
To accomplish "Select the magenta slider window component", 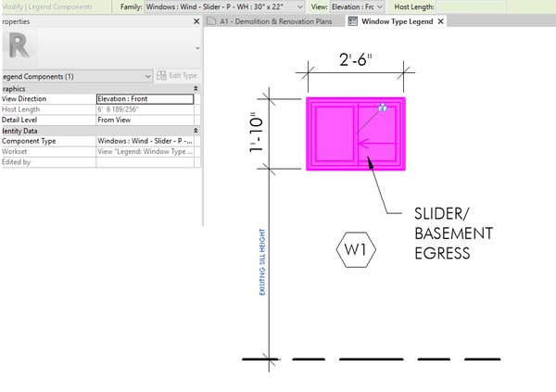I will click(x=356, y=134).
